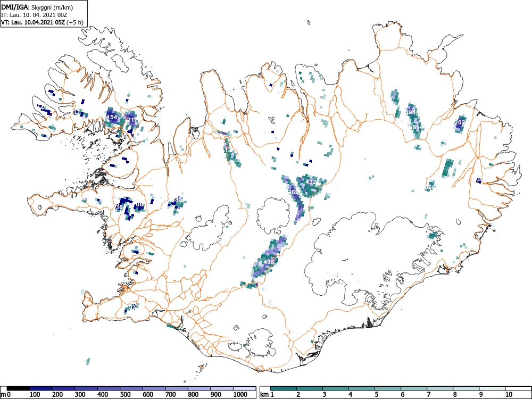Select the 2–3 km legend swatch
Image resolution: width=532 pixels, height=399 pixels.
310,388
